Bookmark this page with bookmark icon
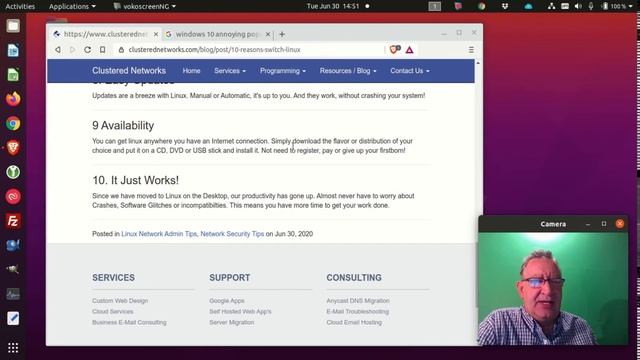 tap(102, 49)
